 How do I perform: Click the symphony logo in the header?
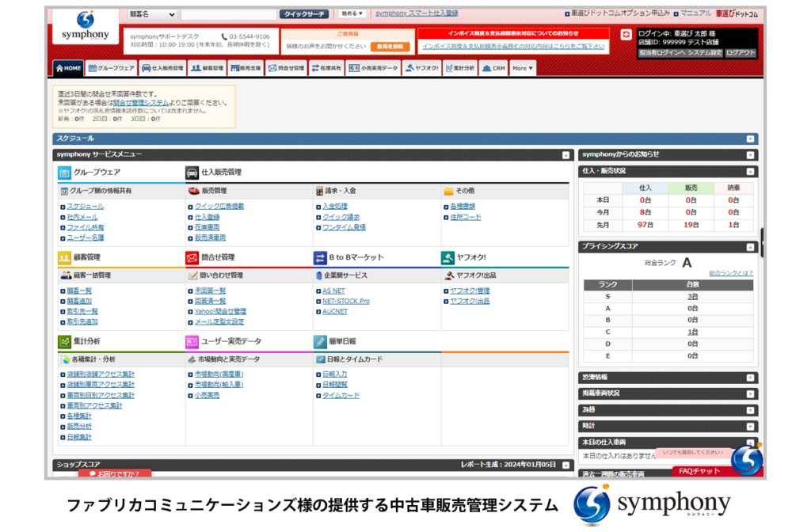coord(86,26)
